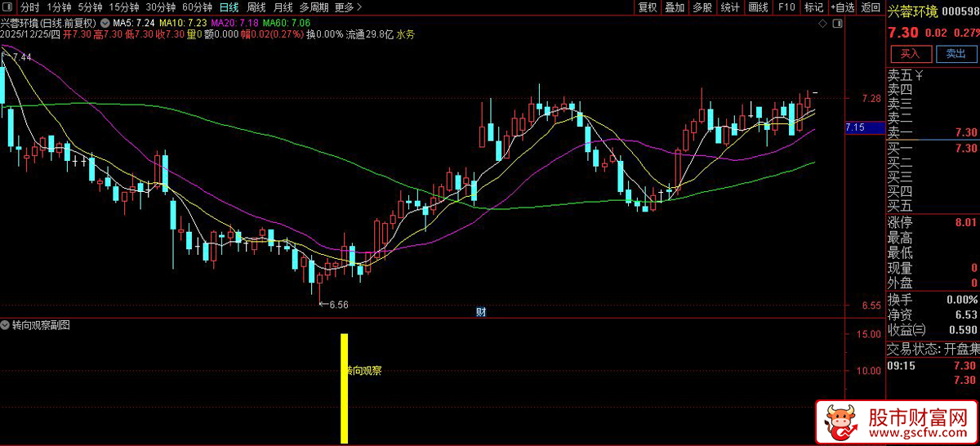Click the 买五 order book row
The width and height of the screenshot is (980, 446).
(933, 206)
